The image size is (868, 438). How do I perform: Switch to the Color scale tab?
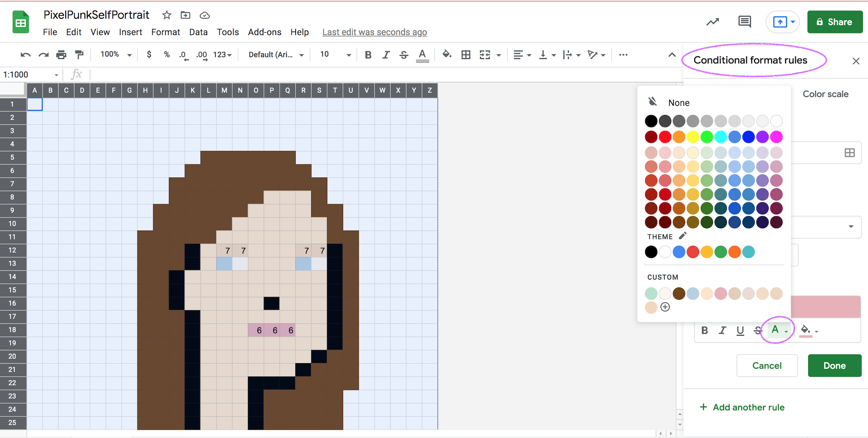(825, 94)
